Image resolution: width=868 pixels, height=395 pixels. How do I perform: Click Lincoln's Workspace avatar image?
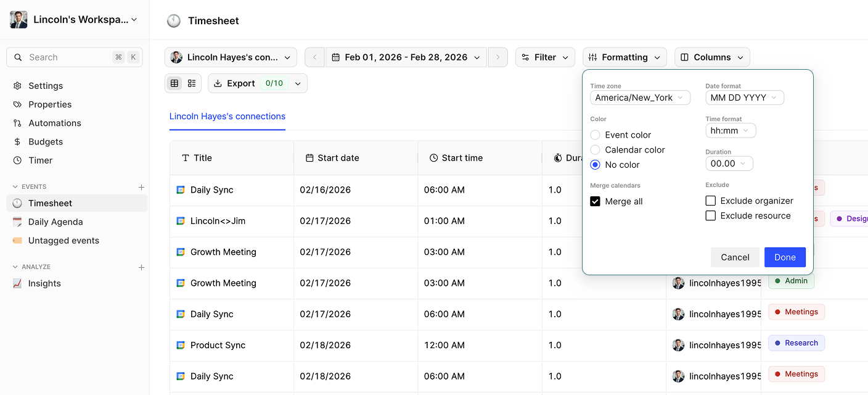point(18,20)
